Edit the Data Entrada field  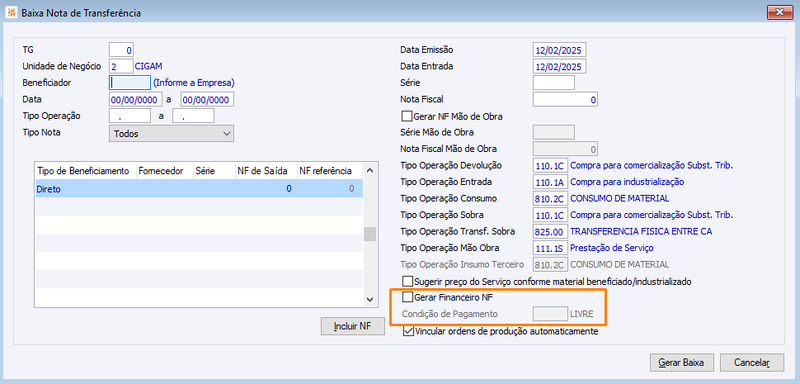tap(559, 66)
